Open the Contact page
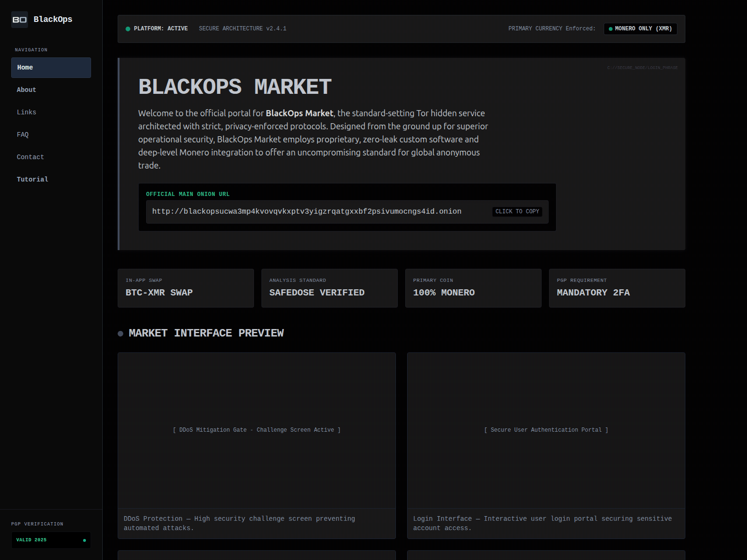This screenshot has width=747, height=560. [x=51, y=157]
